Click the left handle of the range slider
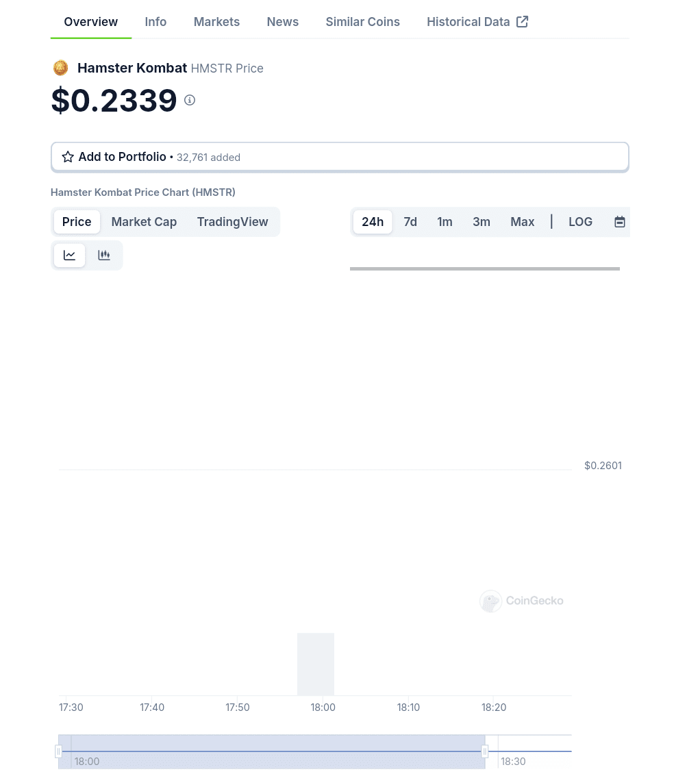 pyautogui.click(x=58, y=751)
